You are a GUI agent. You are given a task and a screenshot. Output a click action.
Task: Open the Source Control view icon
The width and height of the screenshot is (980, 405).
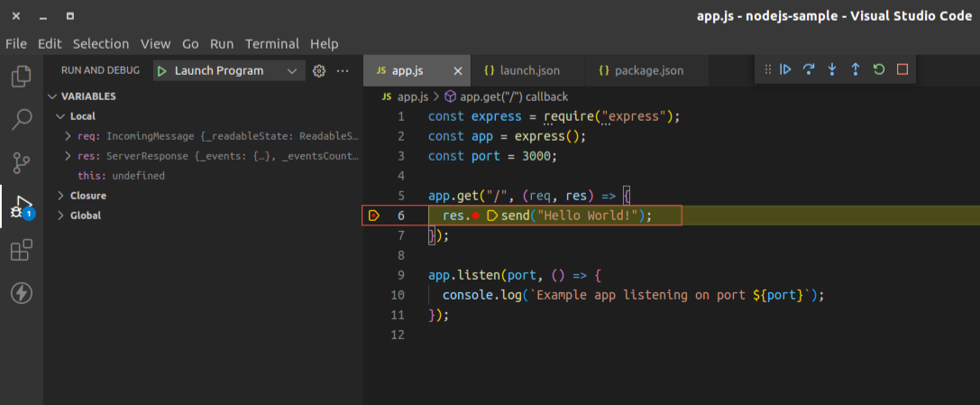tap(22, 162)
